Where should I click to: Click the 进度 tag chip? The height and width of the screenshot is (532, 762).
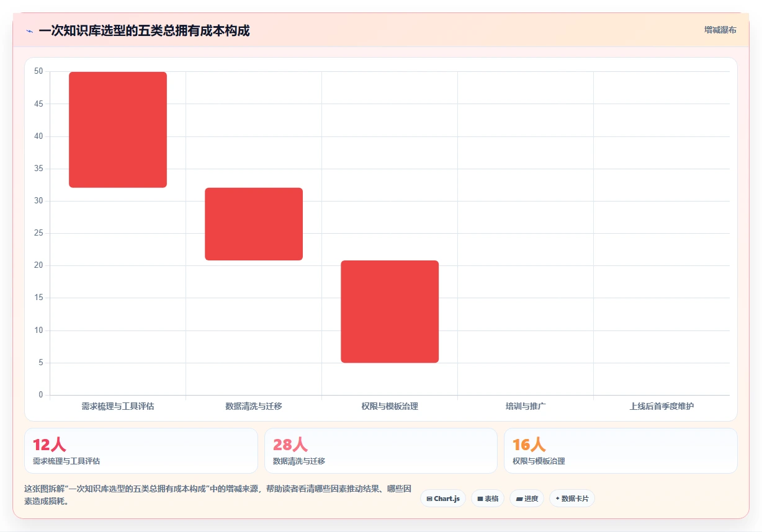click(x=527, y=499)
